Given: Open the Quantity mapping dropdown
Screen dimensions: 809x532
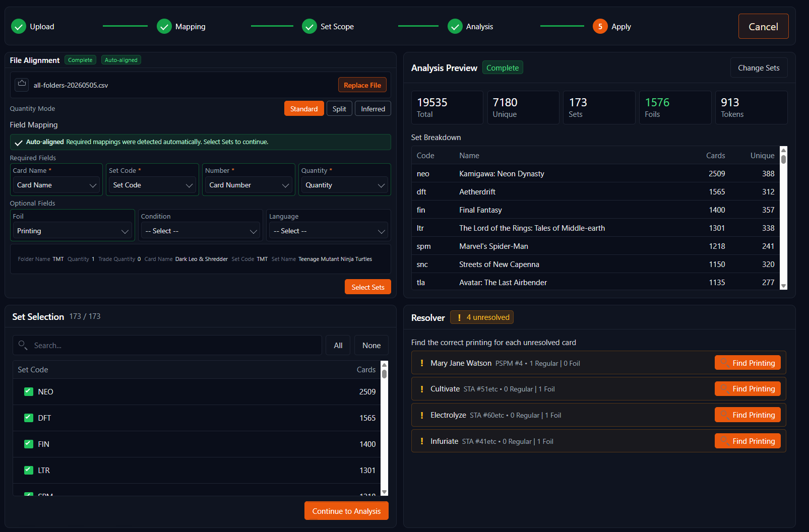Looking at the screenshot, I should click(345, 185).
